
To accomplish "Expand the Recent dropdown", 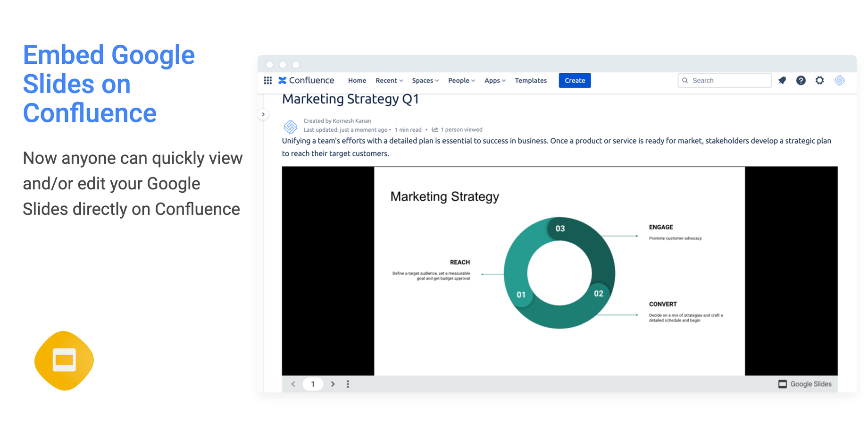I will coord(389,81).
